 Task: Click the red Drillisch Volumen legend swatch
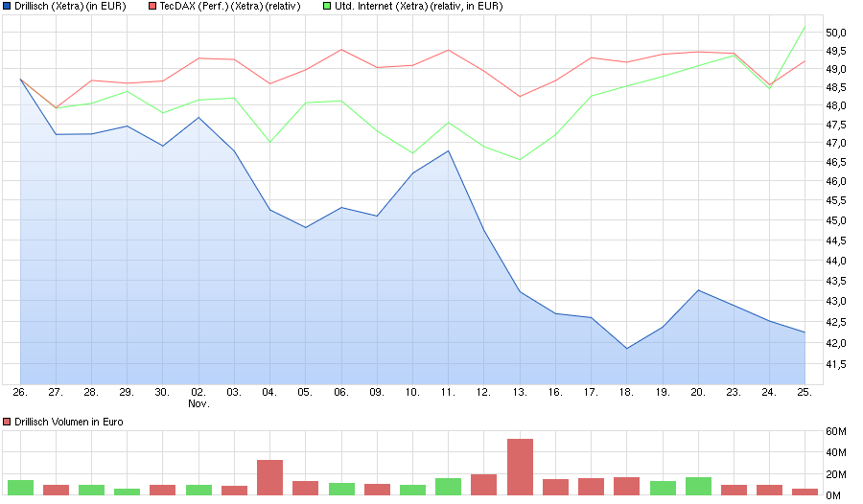(x=7, y=422)
